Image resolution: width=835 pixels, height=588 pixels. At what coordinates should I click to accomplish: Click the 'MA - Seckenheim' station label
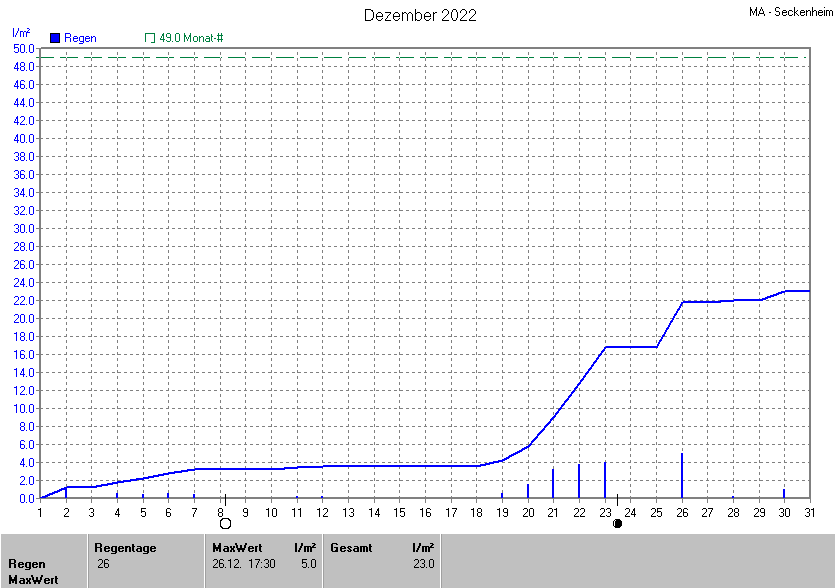790,13
